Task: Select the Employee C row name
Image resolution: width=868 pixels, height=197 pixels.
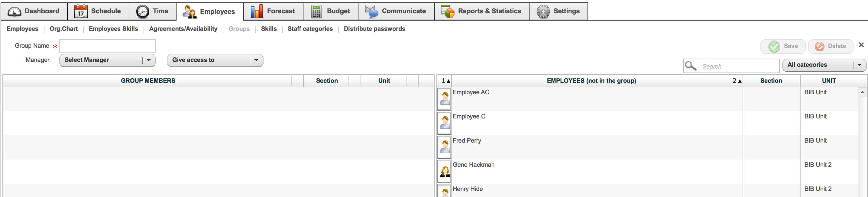Action: click(469, 117)
